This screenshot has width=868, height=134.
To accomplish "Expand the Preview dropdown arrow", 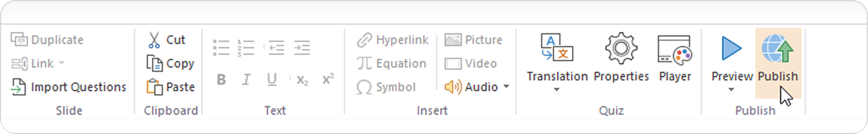I will pyautogui.click(x=731, y=90).
